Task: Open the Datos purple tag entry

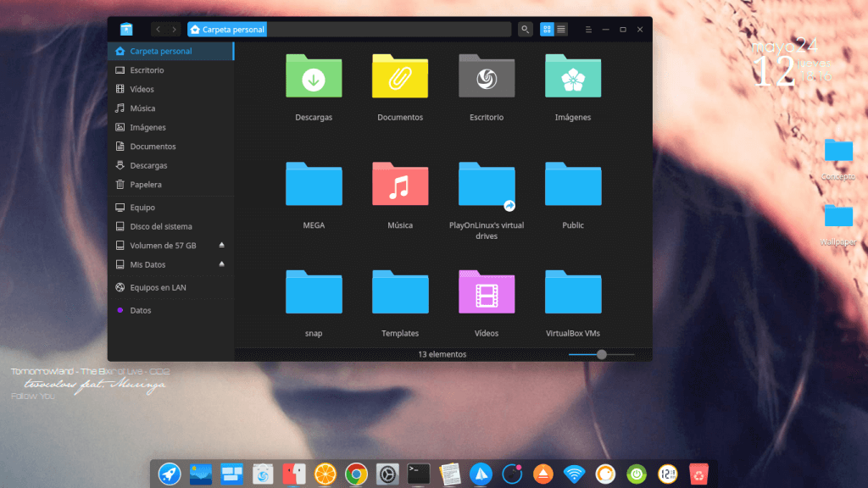Action: [x=141, y=310]
